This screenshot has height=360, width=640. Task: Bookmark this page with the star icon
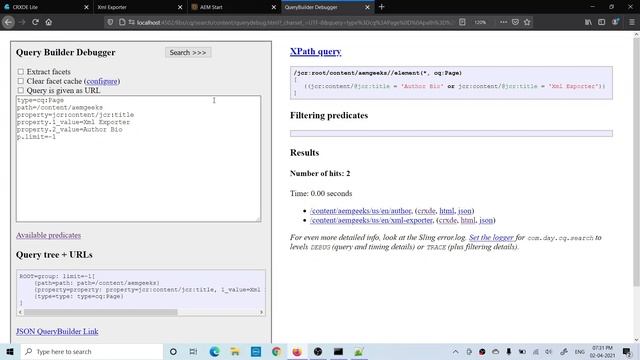pyautogui.click(x=527, y=22)
